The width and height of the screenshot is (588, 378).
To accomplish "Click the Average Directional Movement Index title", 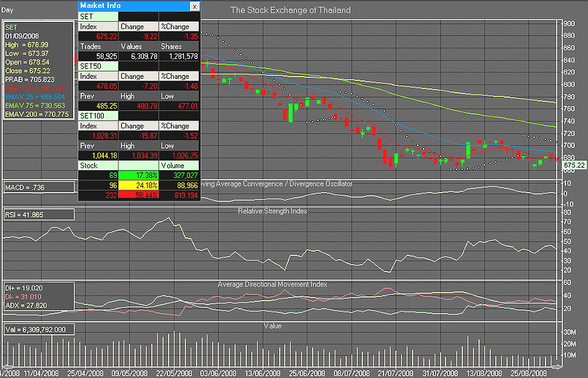I will click(x=272, y=285).
